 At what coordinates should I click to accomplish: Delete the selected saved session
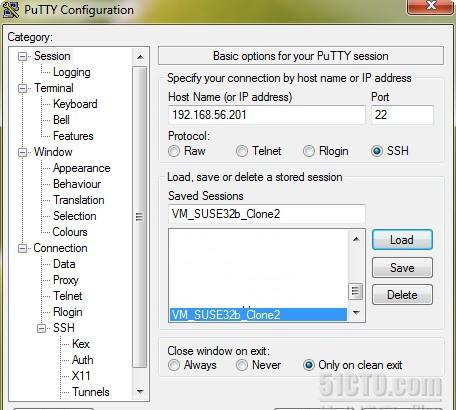point(402,295)
